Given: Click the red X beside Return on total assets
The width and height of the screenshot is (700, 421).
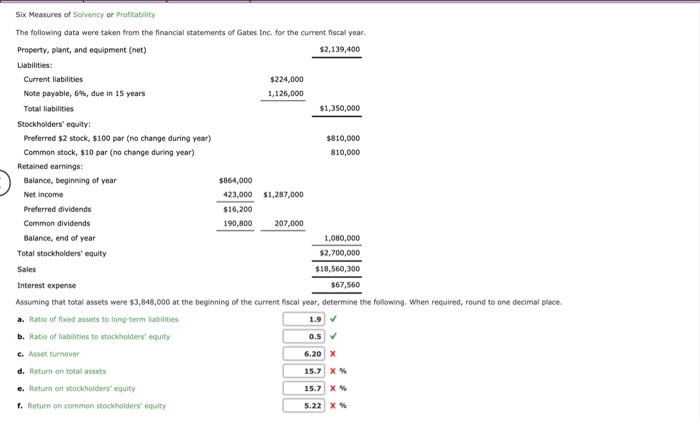Looking at the screenshot, I should pyautogui.click(x=333, y=371).
